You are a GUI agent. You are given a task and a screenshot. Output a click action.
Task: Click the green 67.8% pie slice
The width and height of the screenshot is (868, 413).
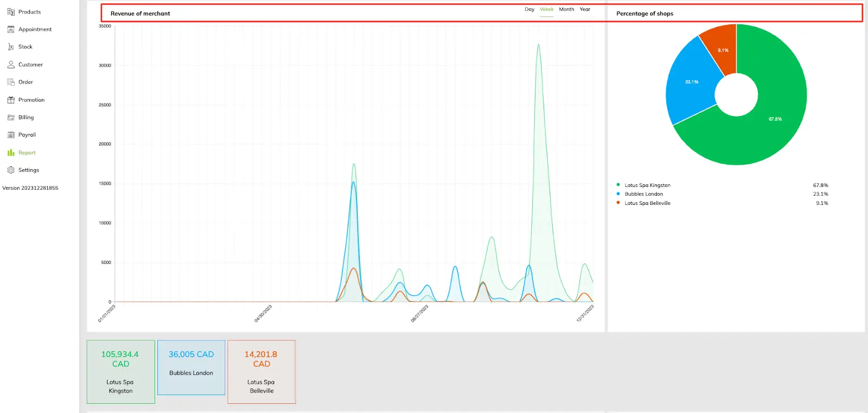tap(775, 119)
